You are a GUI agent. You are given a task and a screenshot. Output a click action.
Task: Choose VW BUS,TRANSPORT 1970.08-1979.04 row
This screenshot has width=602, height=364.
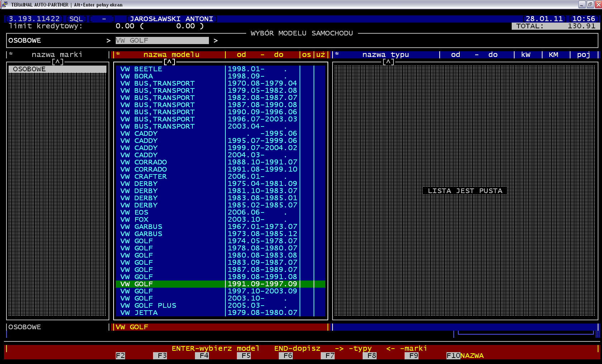(220, 83)
